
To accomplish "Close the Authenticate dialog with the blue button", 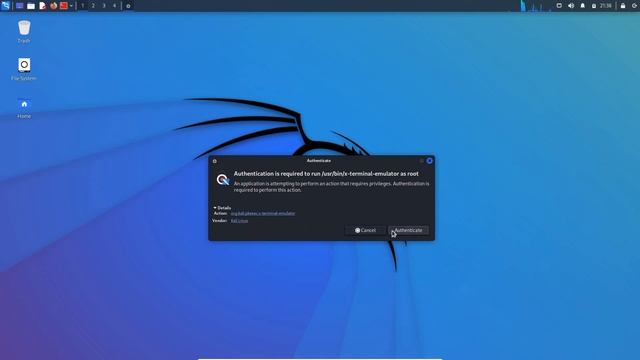I will tap(429, 161).
